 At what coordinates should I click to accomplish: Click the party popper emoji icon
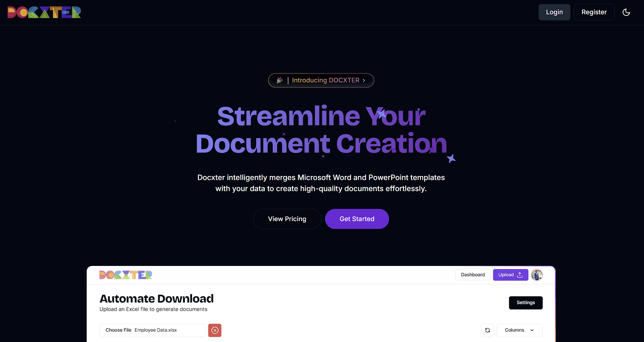(280, 80)
